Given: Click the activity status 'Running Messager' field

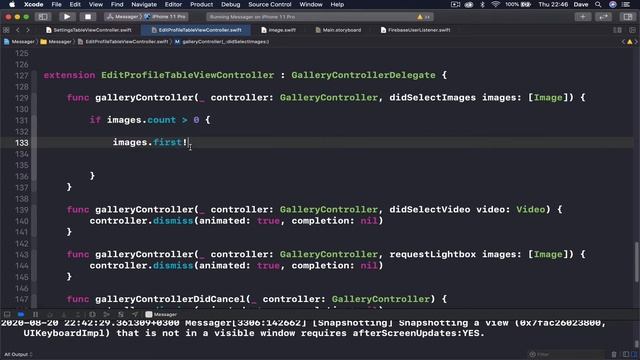Looking at the screenshot, I should [320, 17].
